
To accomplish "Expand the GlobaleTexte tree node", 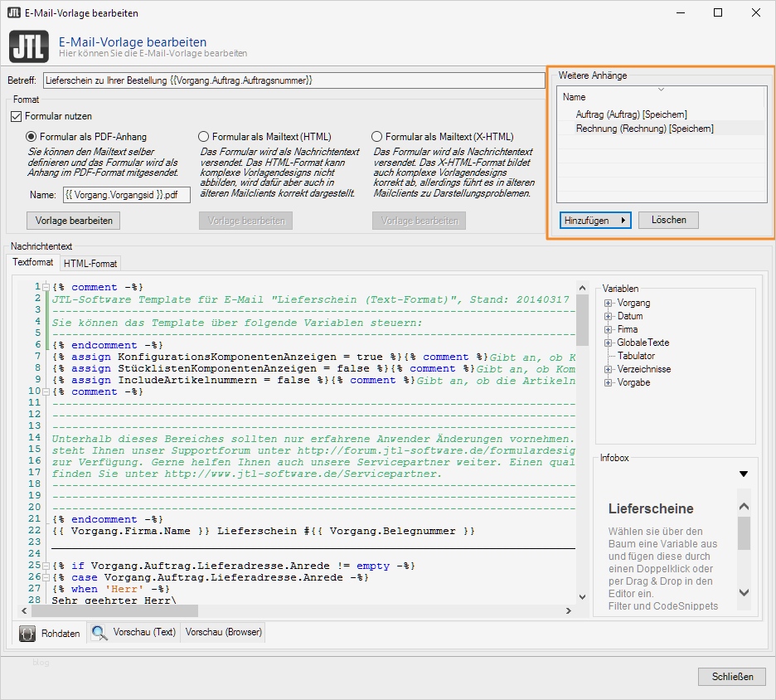I will pos(609,343).
